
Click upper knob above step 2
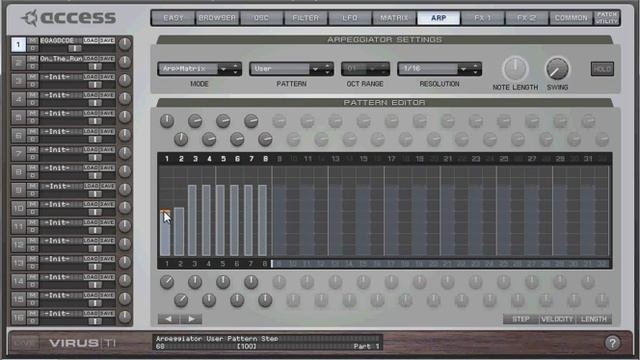[181, 139]
